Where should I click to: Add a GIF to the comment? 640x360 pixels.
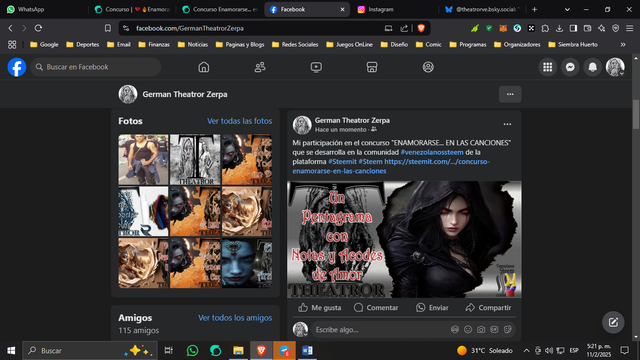pos(494,329)
